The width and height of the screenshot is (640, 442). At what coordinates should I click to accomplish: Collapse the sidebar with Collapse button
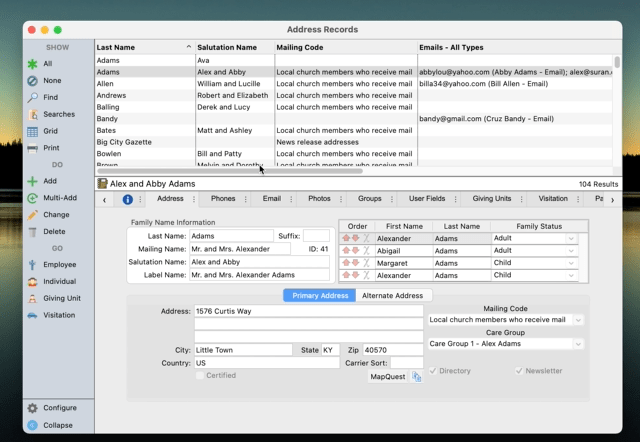coord(33,425)
